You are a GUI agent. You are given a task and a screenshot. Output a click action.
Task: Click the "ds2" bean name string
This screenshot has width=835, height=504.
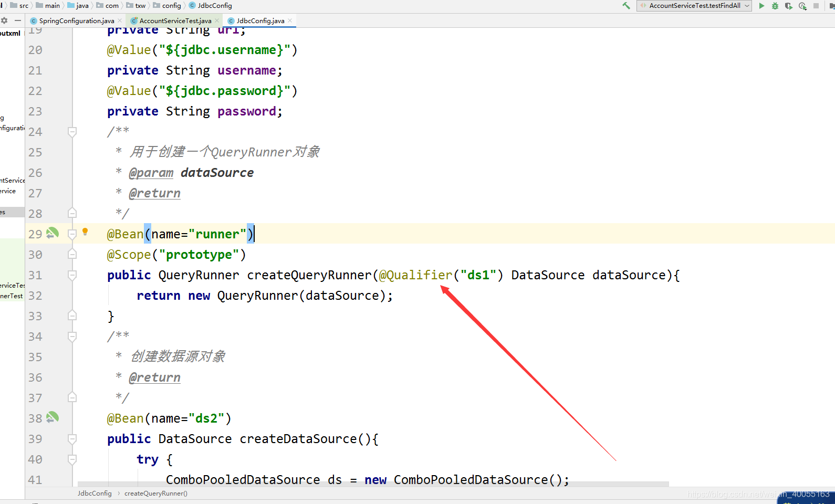click(206, 418)
